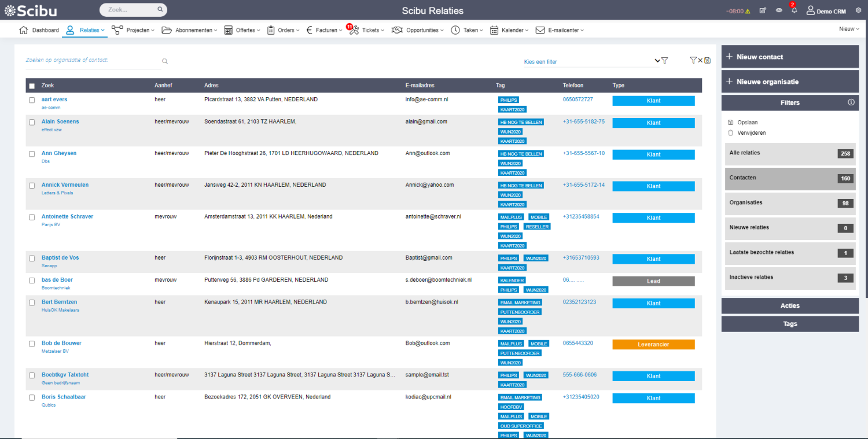Open the Boris Schaalbaar contact
The height and width of the screenshot is (439, 868).
click(x=64, y=397)
